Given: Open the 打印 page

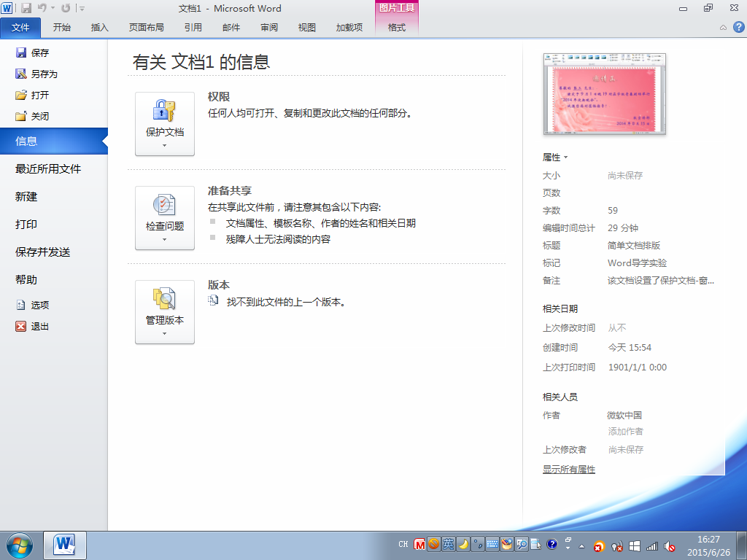Looking at the screenshot, I should point(26,224).
